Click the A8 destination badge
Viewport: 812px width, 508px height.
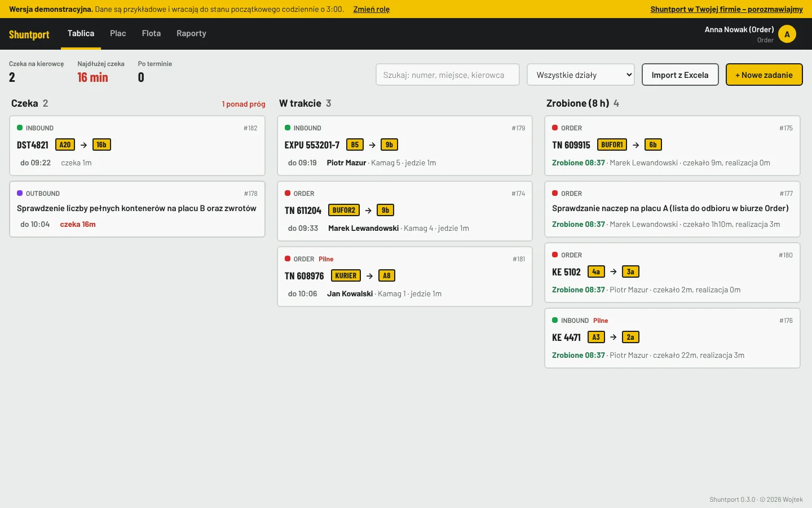pyautogui.click(x=387, y=276)
